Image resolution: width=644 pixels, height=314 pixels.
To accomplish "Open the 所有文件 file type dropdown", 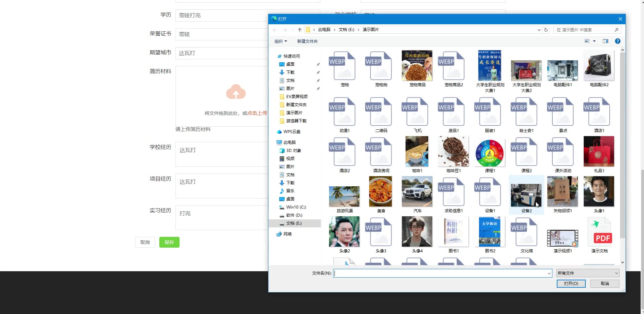I will [x=588, y=273].
